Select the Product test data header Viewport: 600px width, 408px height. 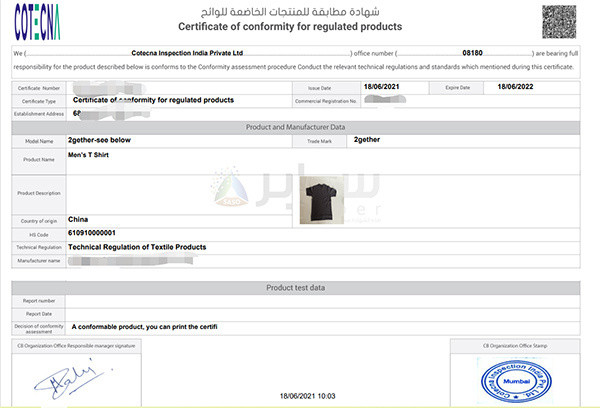point(296,287)
